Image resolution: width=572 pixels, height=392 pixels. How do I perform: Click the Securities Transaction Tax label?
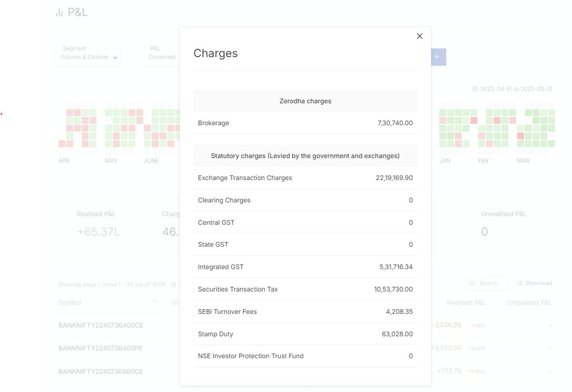pos(238,289)
